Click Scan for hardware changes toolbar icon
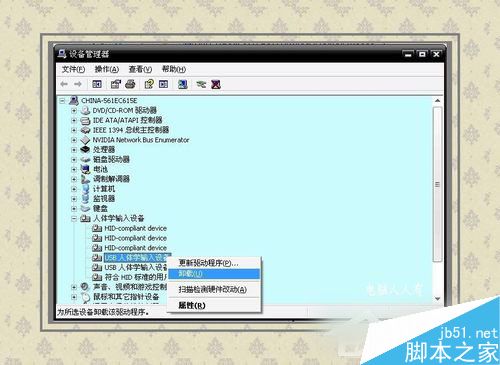This screenshot has height=365, width=500. (x=182, y=84)
